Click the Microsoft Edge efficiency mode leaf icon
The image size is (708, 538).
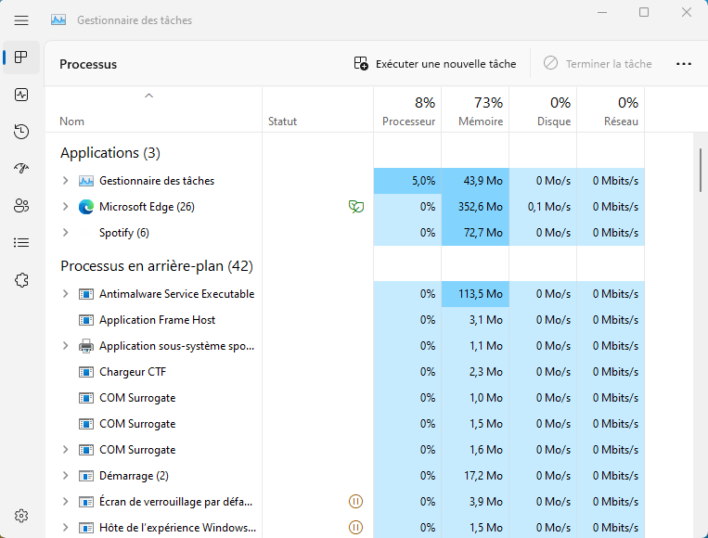point(355,207)
